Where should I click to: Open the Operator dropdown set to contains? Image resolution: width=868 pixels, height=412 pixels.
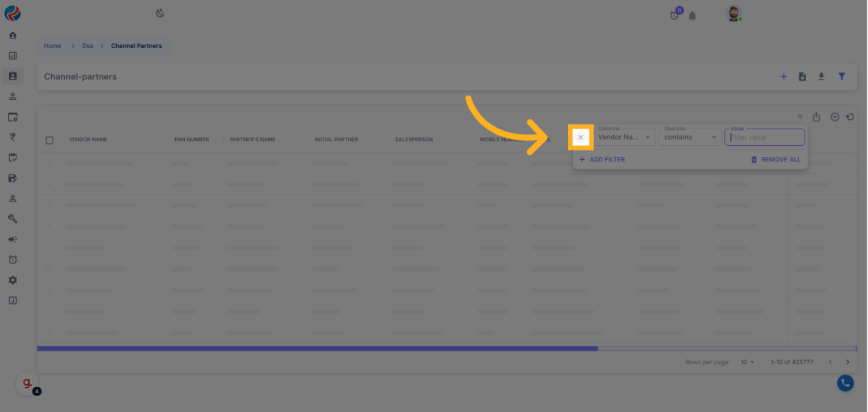coord(689,137)
